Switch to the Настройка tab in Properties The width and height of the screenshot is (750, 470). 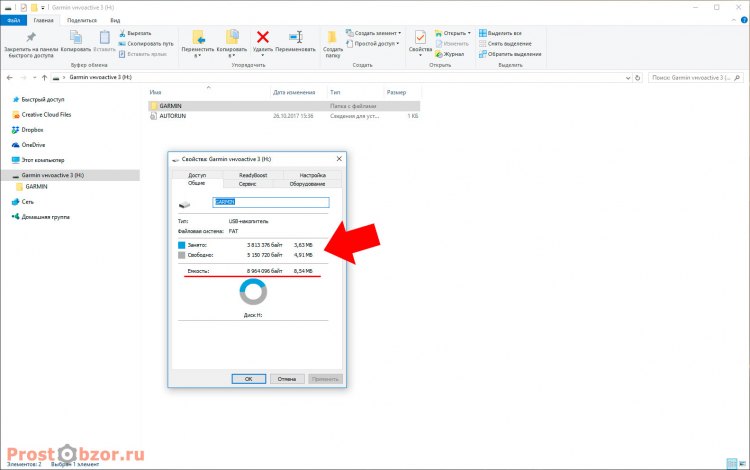pos(313,175)
